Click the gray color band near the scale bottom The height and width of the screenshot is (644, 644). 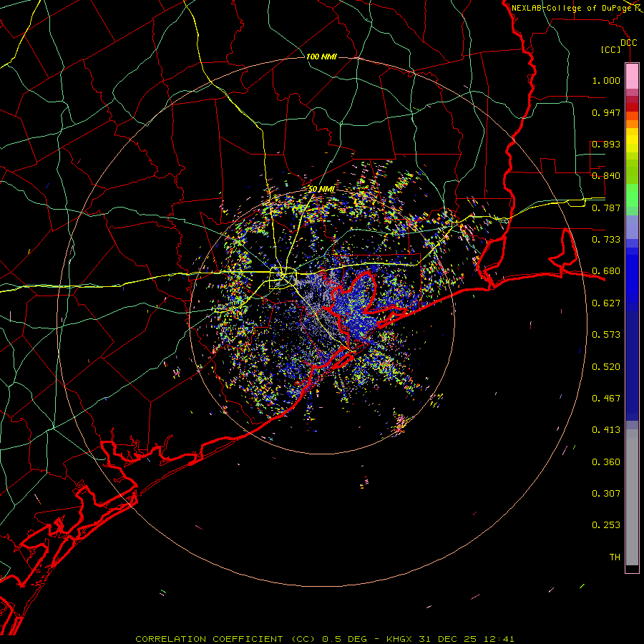(x=632, y=497)
